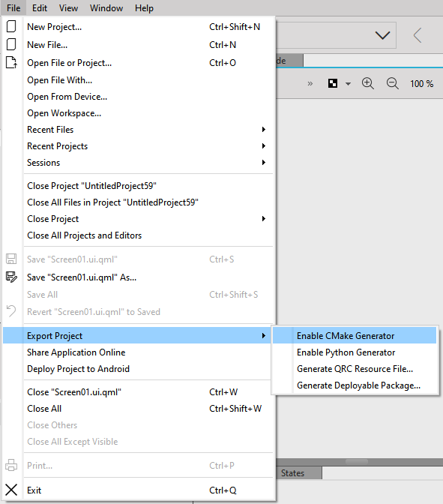Choose Close "Screen01.ui.qml" entry
This screenshot has width=443, height=504.
point(138,392)
